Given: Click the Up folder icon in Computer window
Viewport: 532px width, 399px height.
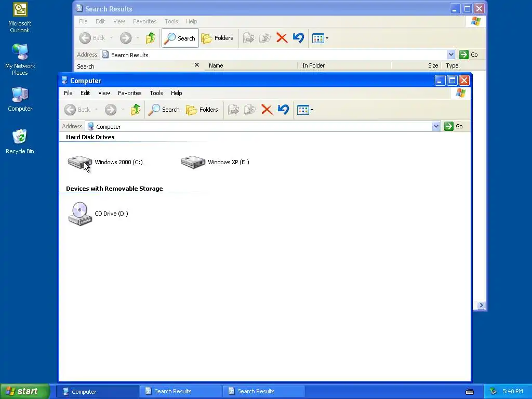Looking at the screenshot, I should (136, 110).
